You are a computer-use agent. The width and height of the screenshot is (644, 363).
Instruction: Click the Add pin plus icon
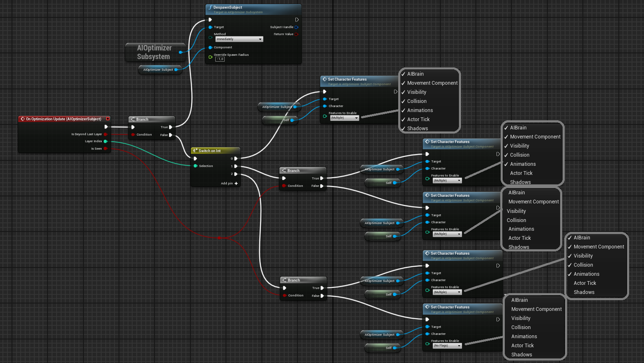click(x=236, y=183)
